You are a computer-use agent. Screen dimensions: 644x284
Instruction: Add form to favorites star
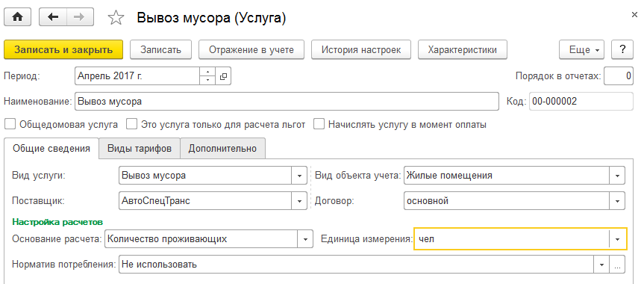pyautogui.click(x=116, y=18)
